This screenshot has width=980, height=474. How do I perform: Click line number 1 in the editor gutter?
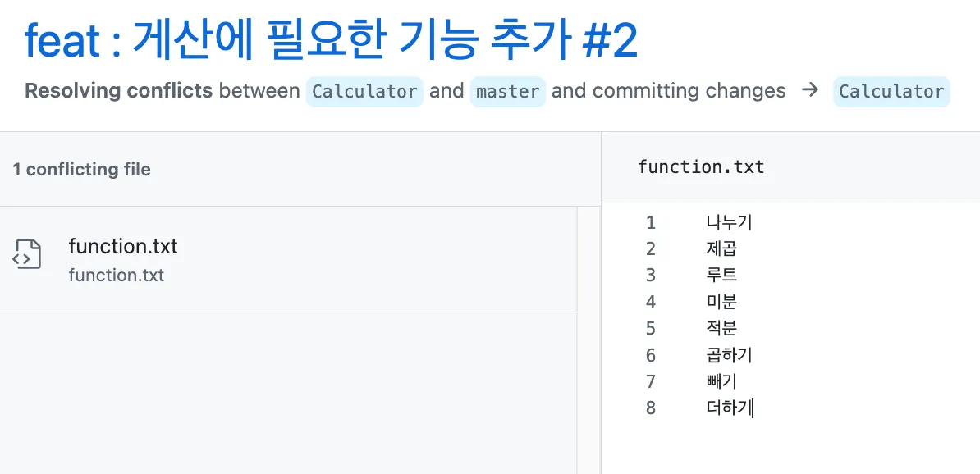(x=651, y=222)
